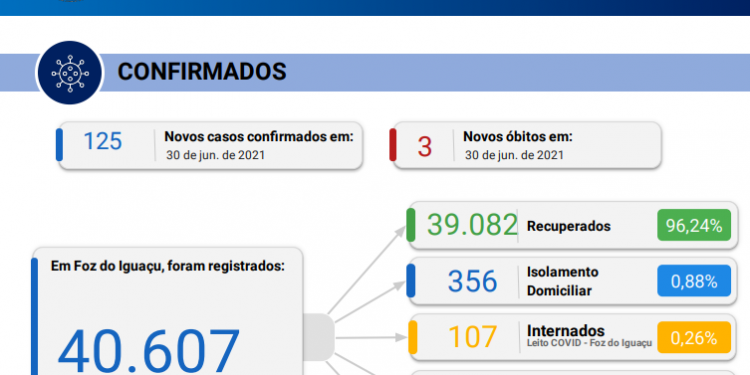Click the 107 hospitalized number
The image size is (750, 375).
point(473,337)
